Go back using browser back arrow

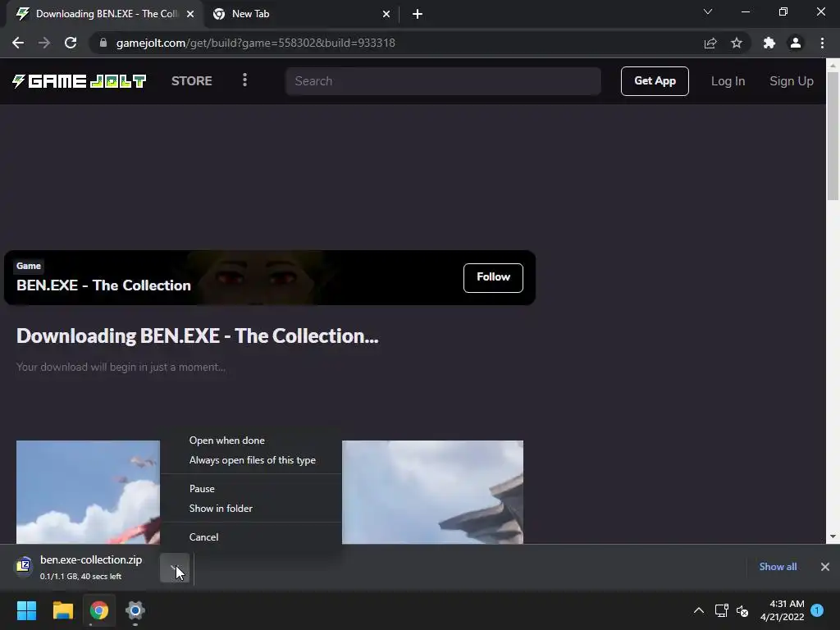(x=18, y=43)
